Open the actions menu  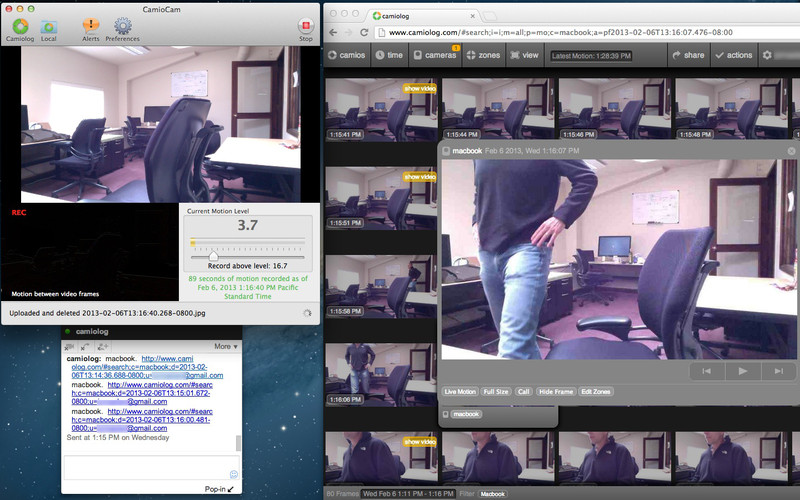734,56
